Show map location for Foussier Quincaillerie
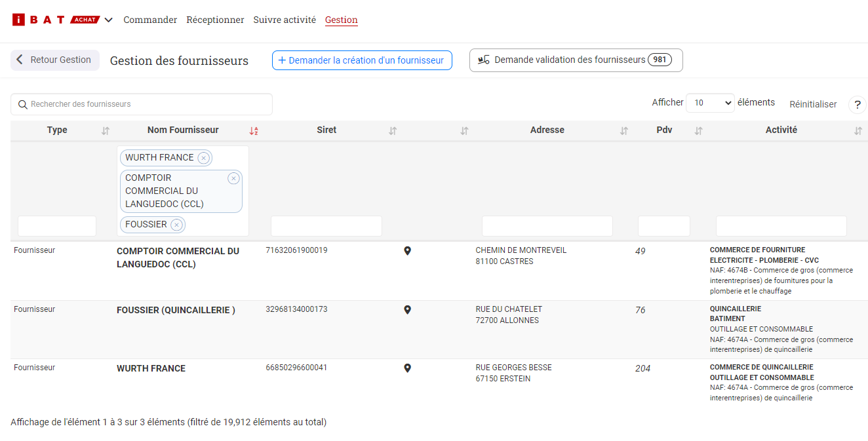 point(407,310)
